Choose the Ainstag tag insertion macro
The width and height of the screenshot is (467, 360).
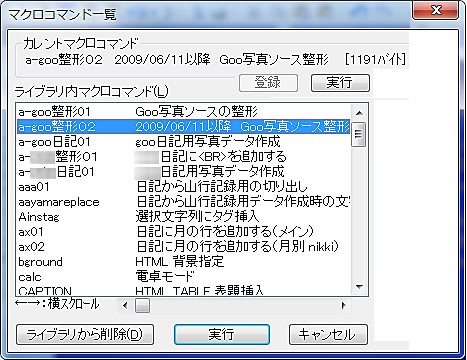pos(183,217)
